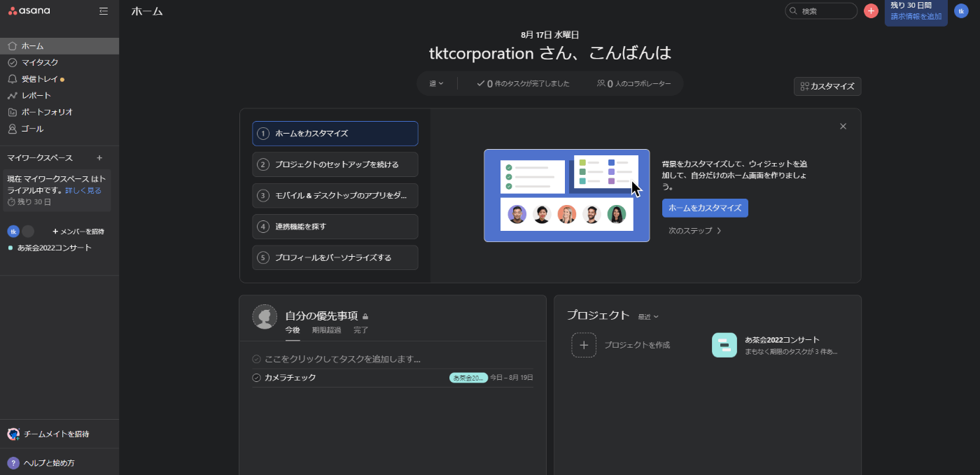Click the search field
Screen dimensions: 980x475
821,11
